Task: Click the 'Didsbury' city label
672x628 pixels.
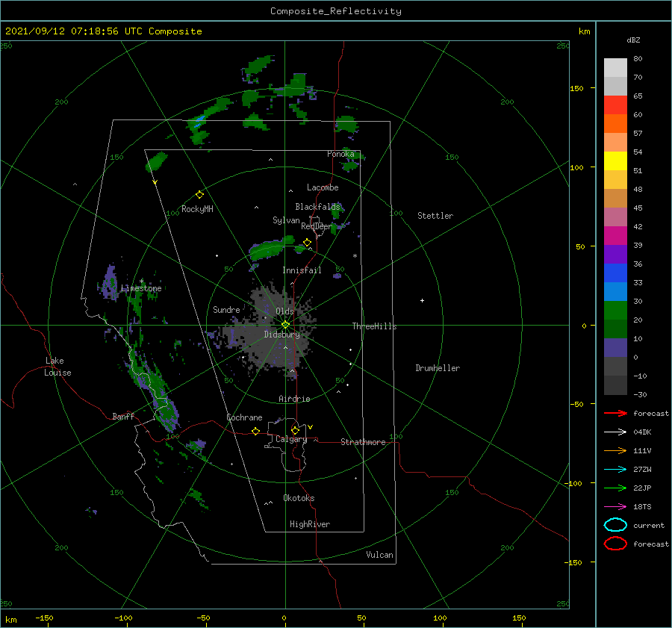Action: 281,335
